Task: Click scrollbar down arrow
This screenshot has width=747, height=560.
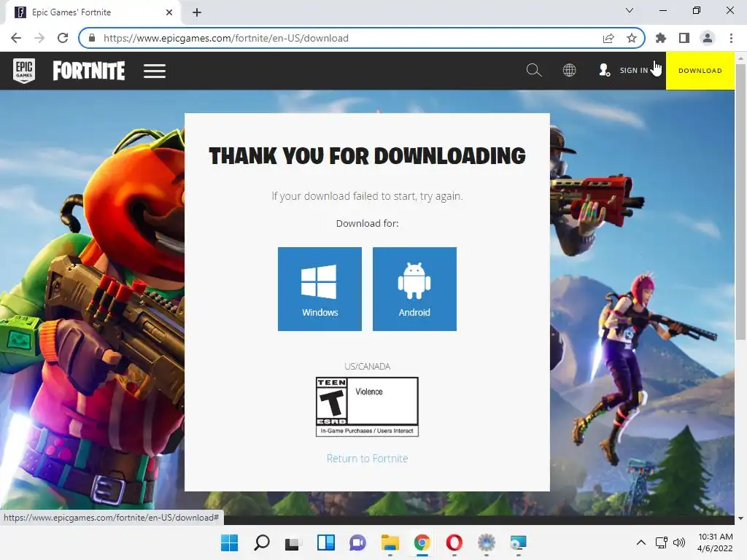Action: click(740, 518)
